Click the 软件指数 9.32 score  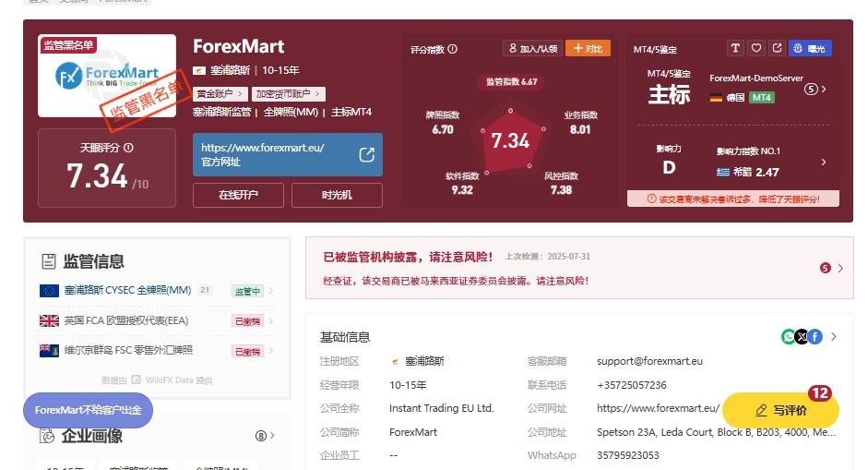(x=462, y=184)
